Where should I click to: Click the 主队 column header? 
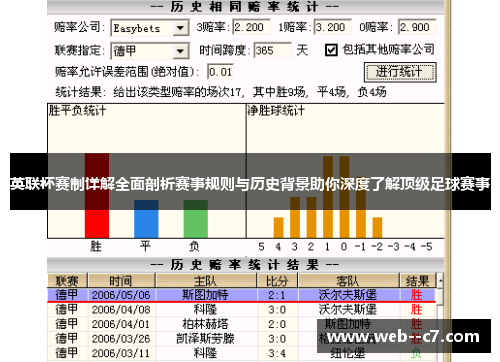pos(206,281)
